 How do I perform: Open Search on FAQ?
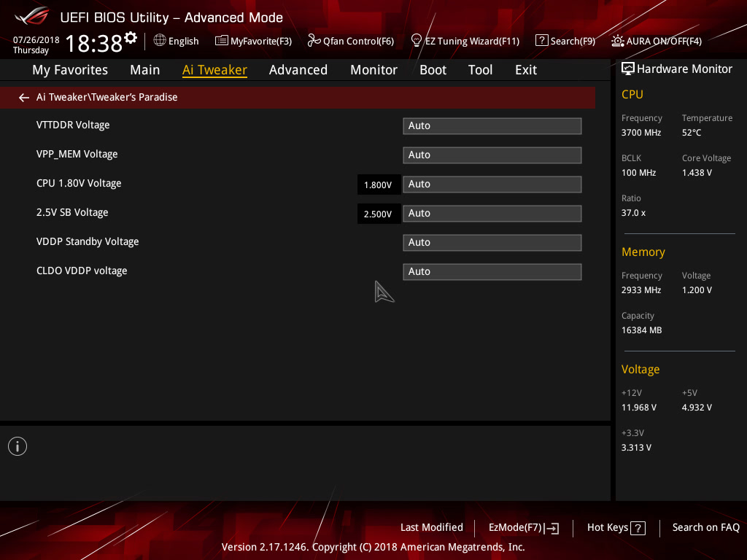click(x=705, y=528)
